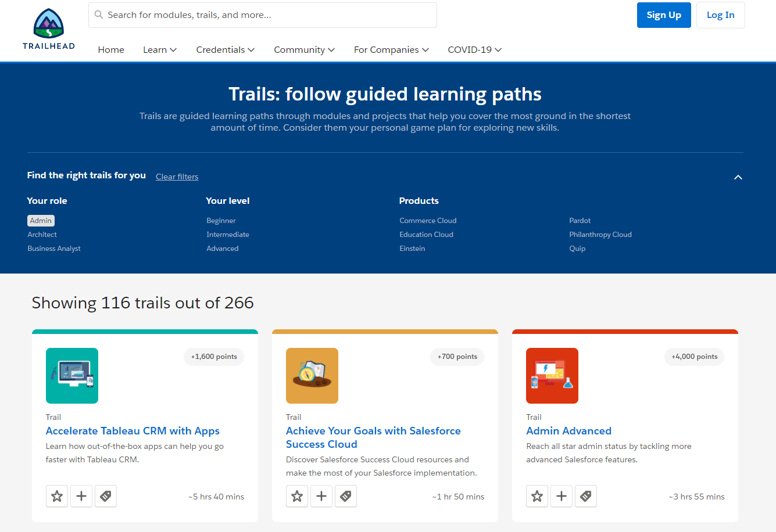
Task: Expand the For Companies menu
Action: (x=392, y=50)
